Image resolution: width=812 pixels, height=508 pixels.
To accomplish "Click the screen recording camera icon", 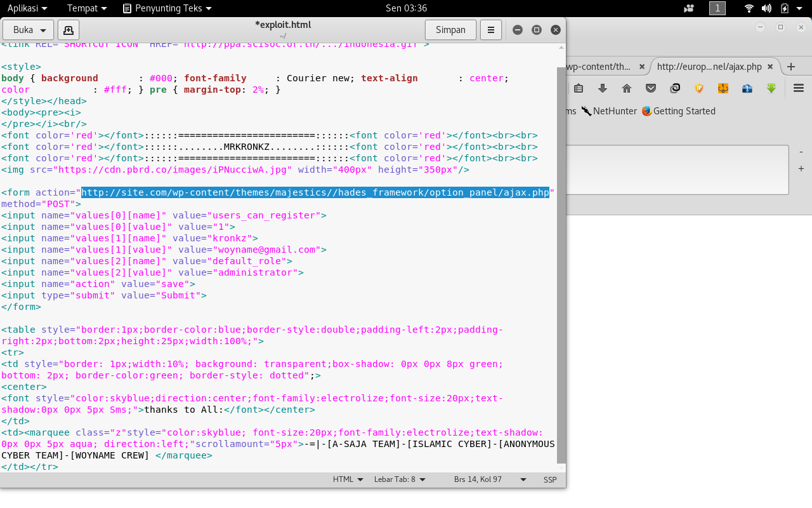I will [x=690, y=8].
